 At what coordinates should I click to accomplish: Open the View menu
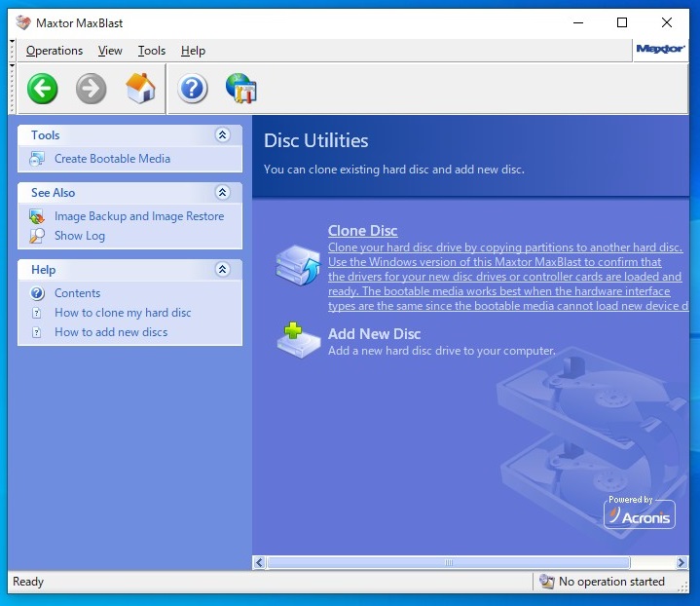(110, 51)
